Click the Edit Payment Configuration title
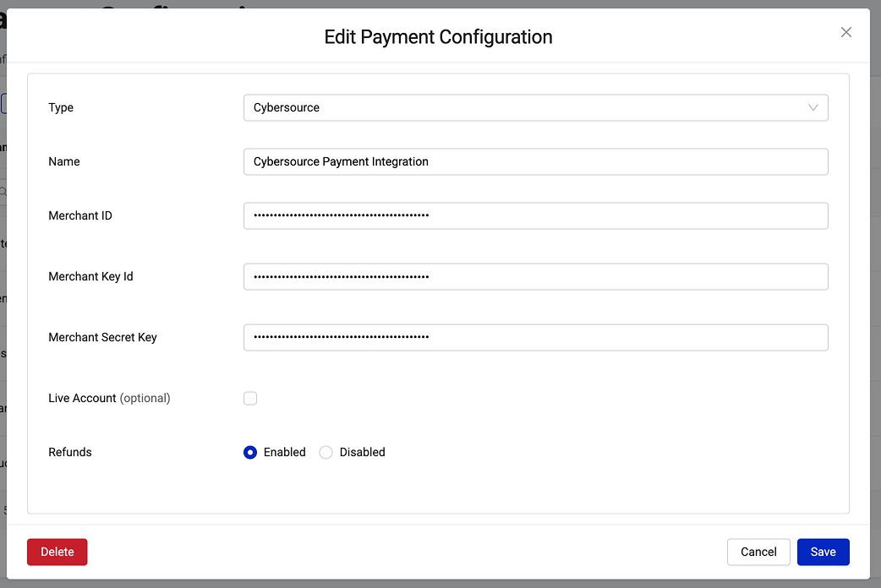881x588 pixels. click(x=438, y=37)
